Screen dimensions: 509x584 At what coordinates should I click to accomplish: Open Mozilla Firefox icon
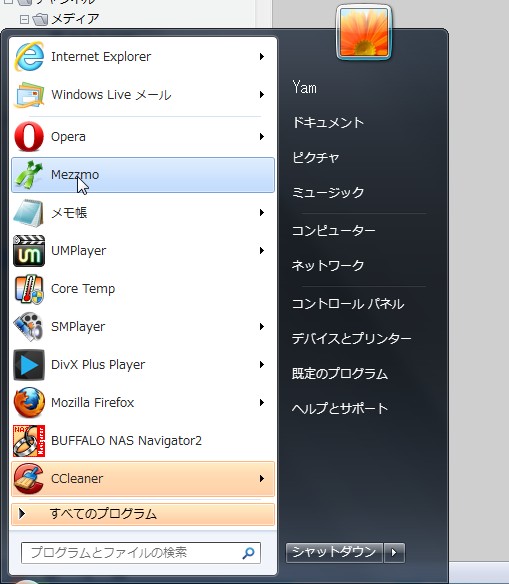29,403
